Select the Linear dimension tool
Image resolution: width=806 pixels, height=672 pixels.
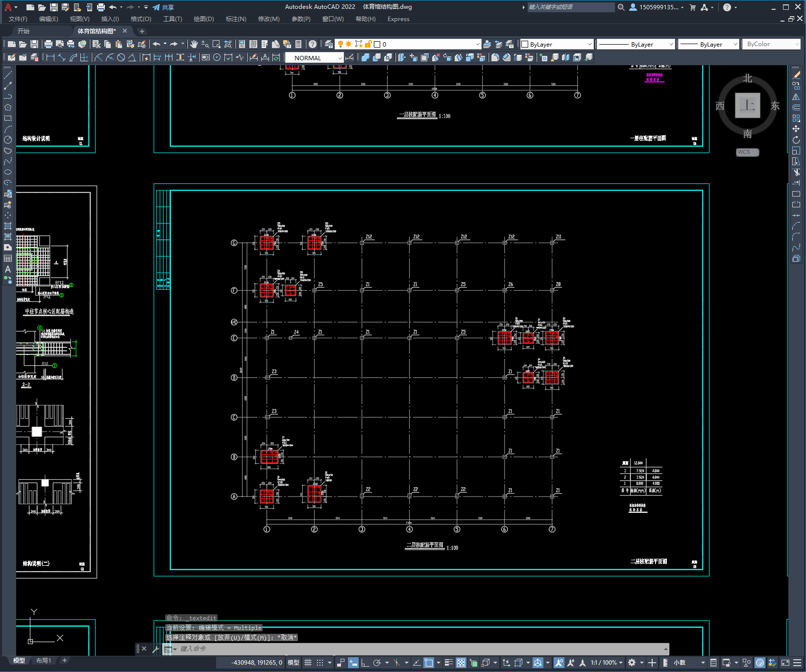[50, 57]
